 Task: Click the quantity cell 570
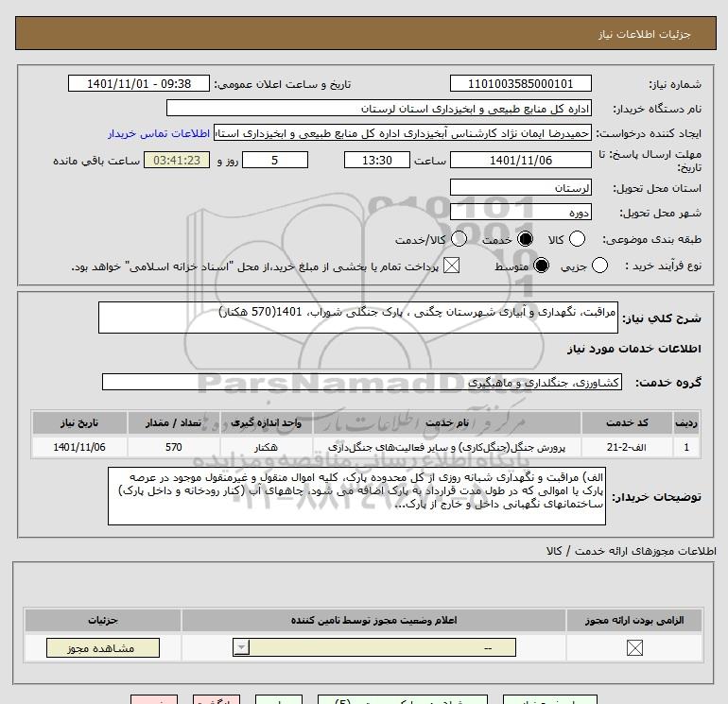click(x=174, y=447)
